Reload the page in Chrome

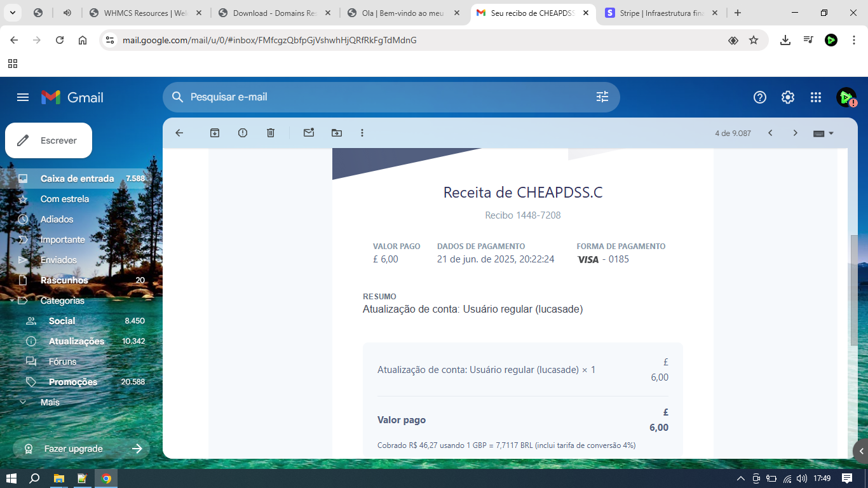tap(60, 40)
